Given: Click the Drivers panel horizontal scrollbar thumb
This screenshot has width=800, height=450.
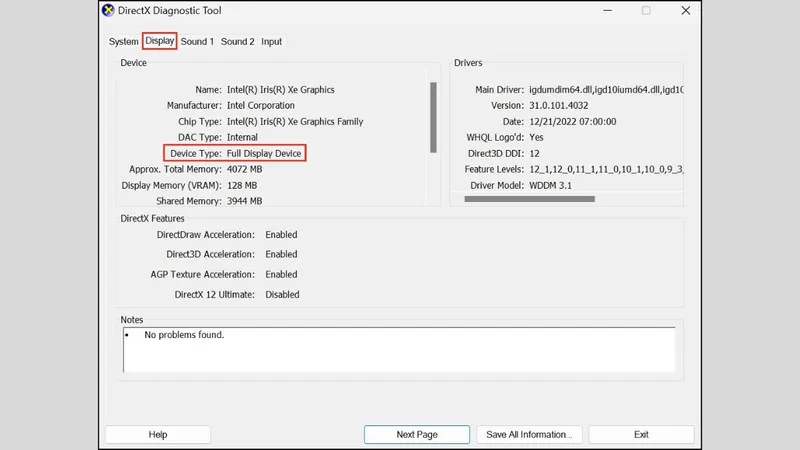Looking at the screenshot, I should coord(530,199).
